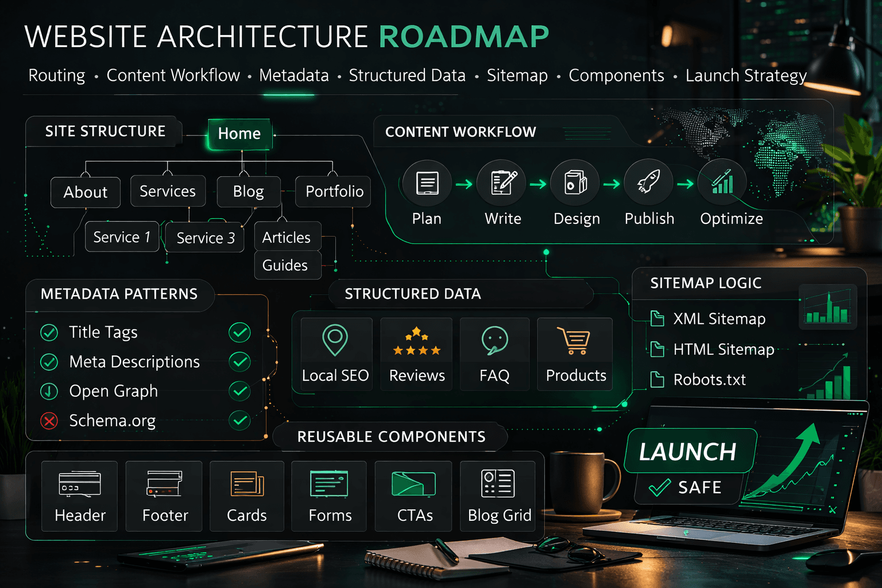Select the Optimize chart icon
Image resolution: width=882 pixels, height=588 pixels.
pyautogui.click(x=722, y=183)
